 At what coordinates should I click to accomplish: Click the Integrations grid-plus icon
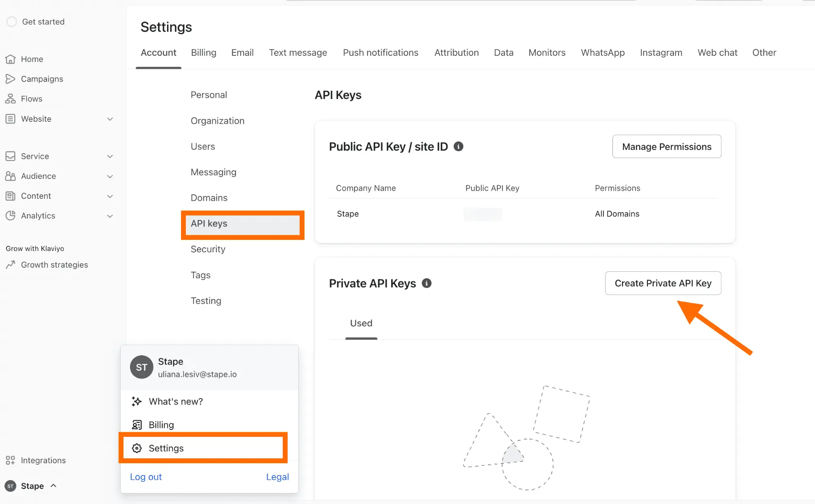point(10,460)
